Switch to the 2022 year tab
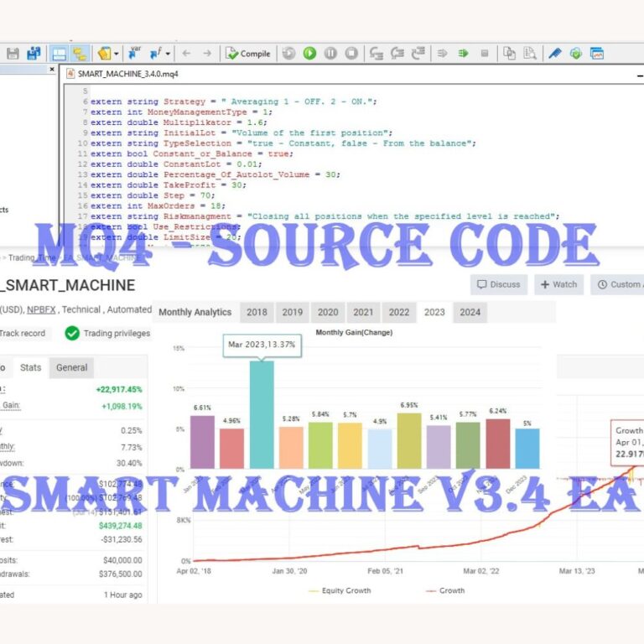This screenshot has width=644, height=644. 399,312
